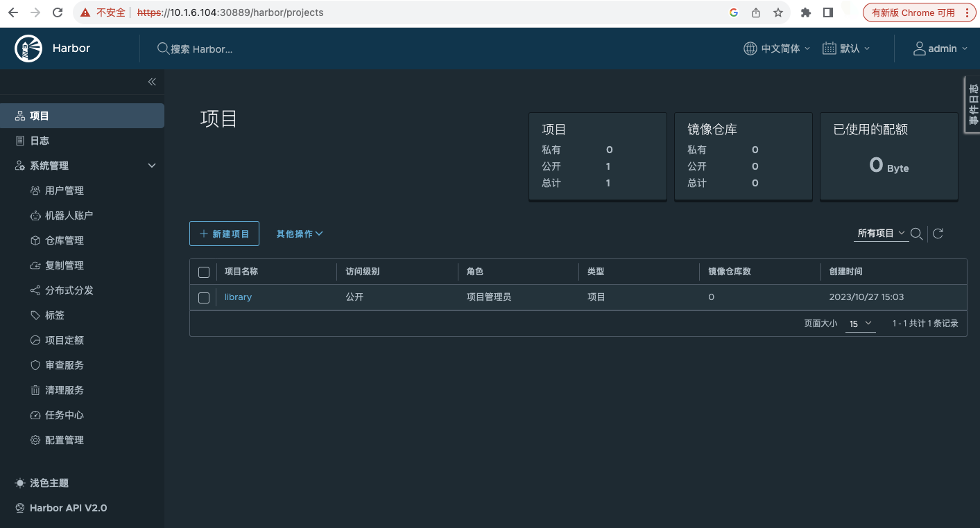Image resolution: width=980 pixels, height=528 pixels.
Task: Click the 项目管理员 role cell
Action: tap(489, 297)
